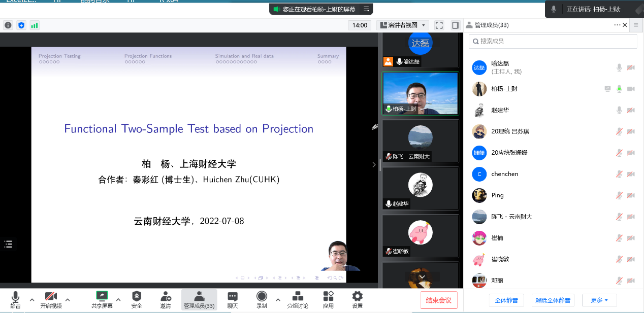The image size is (644, 313).
Task: Go to Summary slide section
Action: click(x=328, y=56)
